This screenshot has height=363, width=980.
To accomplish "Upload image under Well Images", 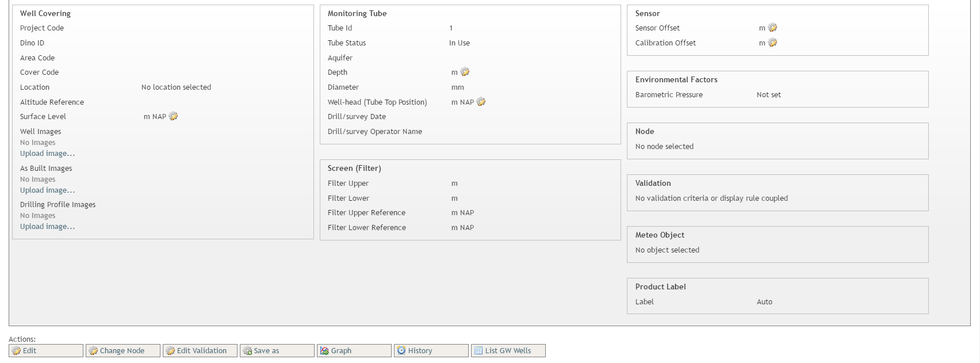I will point(47,154).
